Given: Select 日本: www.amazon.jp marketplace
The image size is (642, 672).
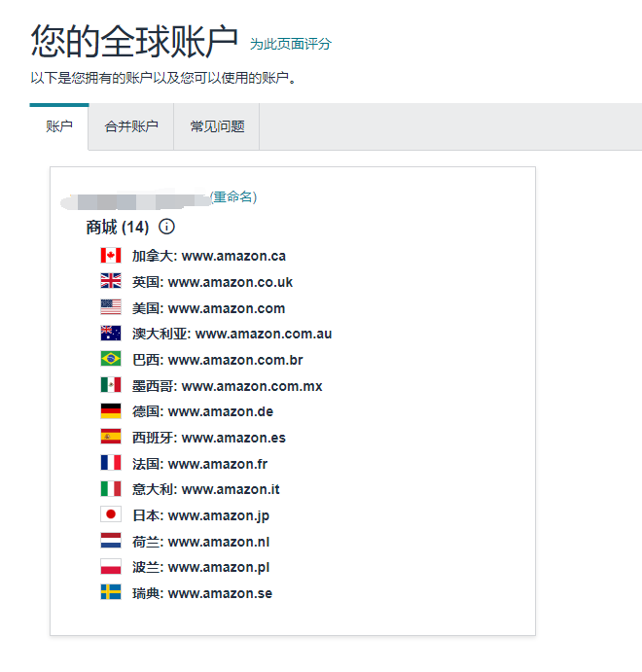Looking at the screenshot, I should (x=201, y=515).
